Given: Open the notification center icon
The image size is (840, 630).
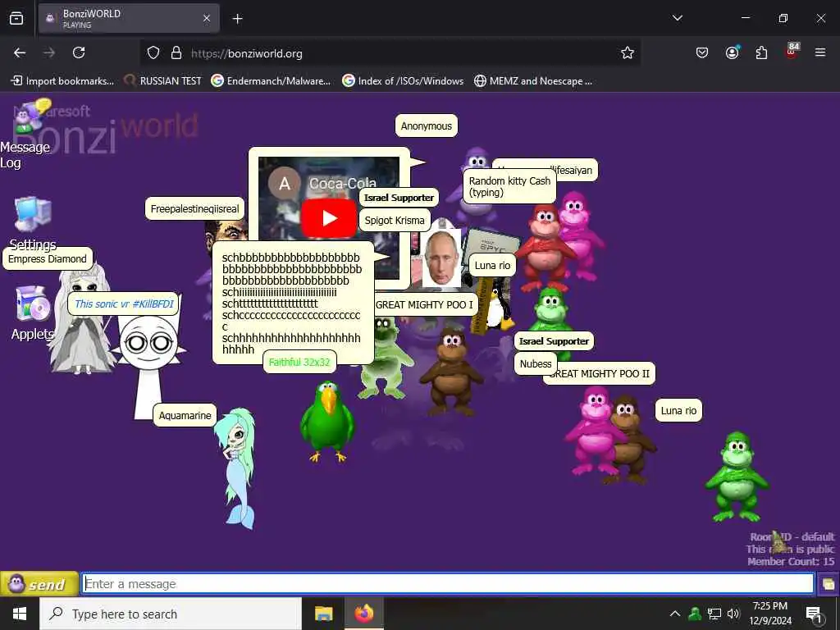Looking at the screenshot, I should click(814, 615).
